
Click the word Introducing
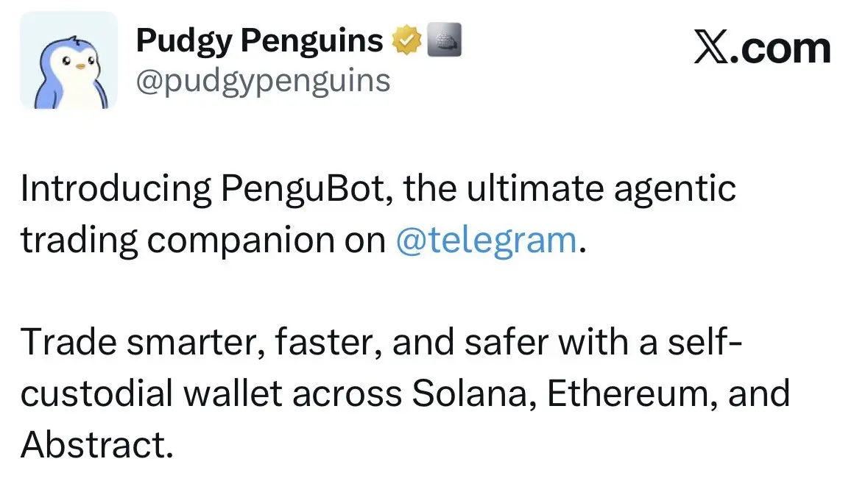point(116,188)
